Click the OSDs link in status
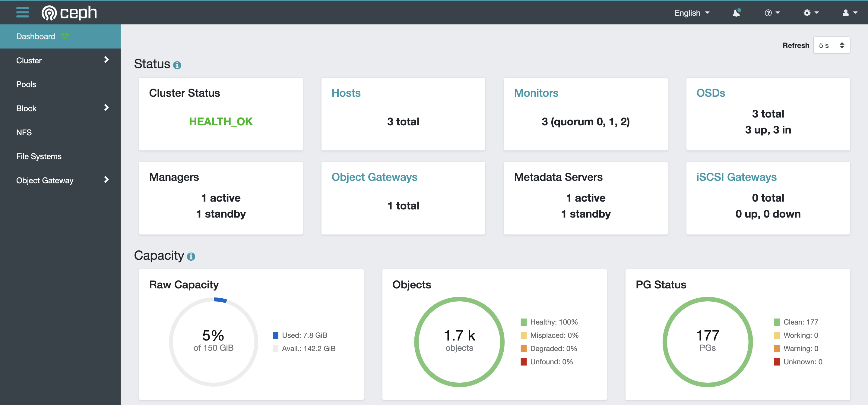This screenshot has width=868, height=405. [x=711, y=93]
